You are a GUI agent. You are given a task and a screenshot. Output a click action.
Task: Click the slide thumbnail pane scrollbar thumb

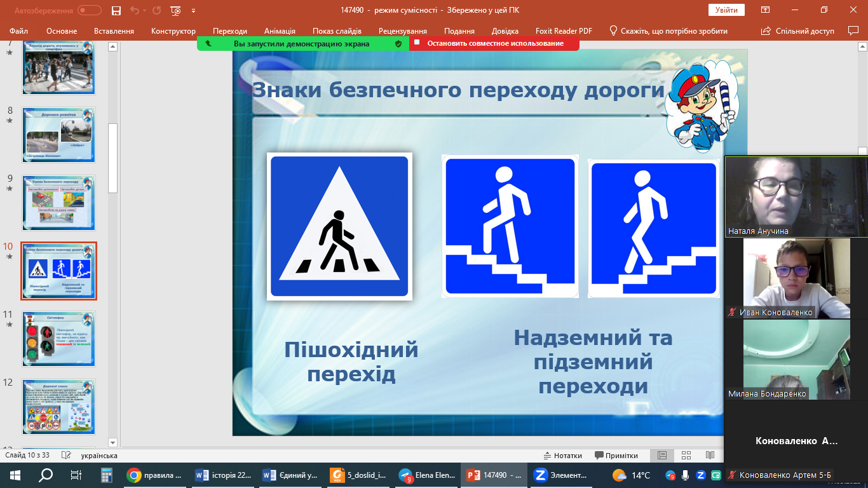click(112, 158)
